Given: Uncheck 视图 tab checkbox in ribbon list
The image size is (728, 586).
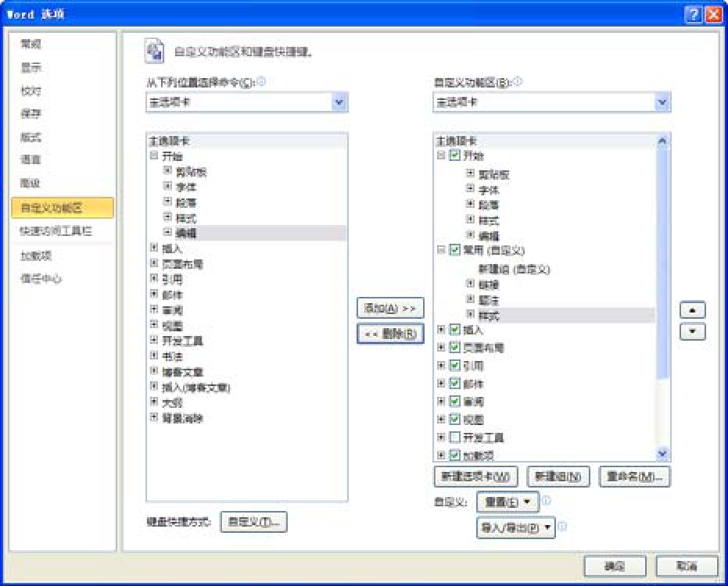Looking at the screenshot, I should coord(454,419).
